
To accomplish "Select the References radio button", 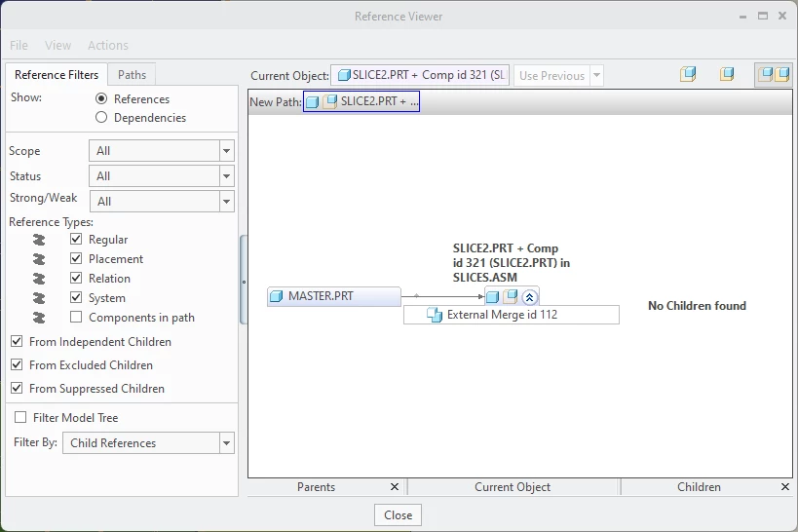I will [x=101, y=98].
